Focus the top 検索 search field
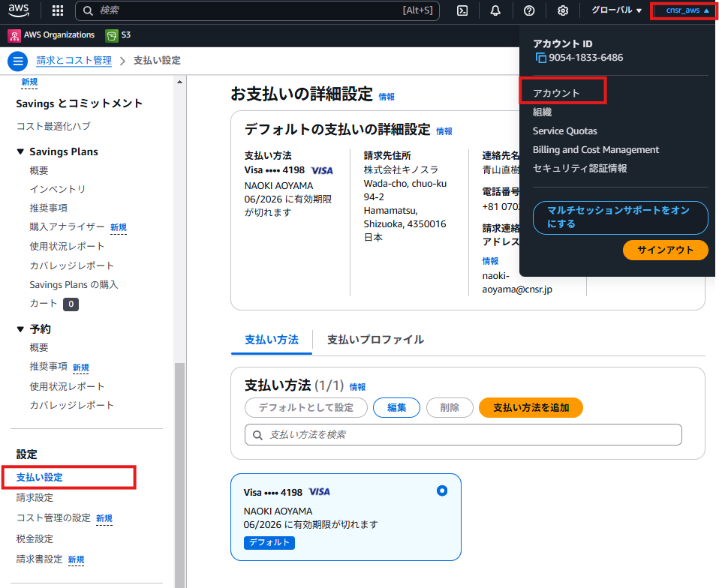Screen dimensions: 719x588 [257, 10]
